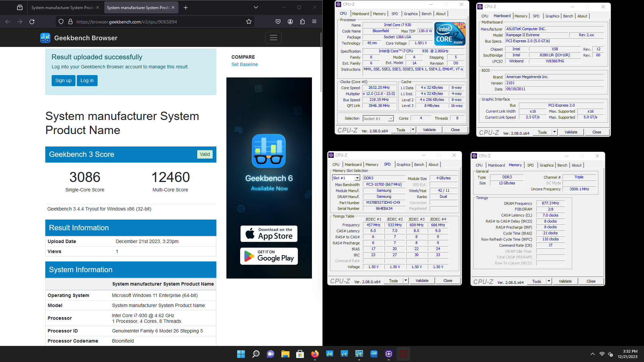Select Mainboard tab in top-left CPU-Z window
This screenshot has height=362, width=644.
click(x=361, y=14)
